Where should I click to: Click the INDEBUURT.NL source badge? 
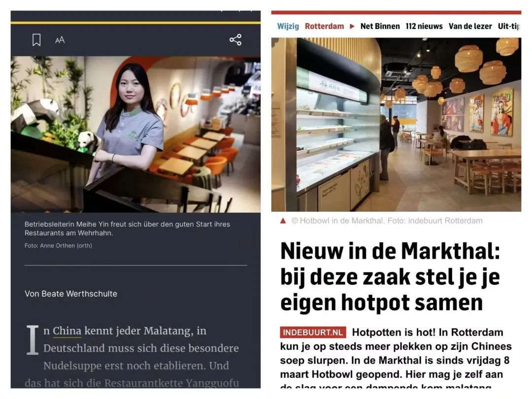point(313,332)
